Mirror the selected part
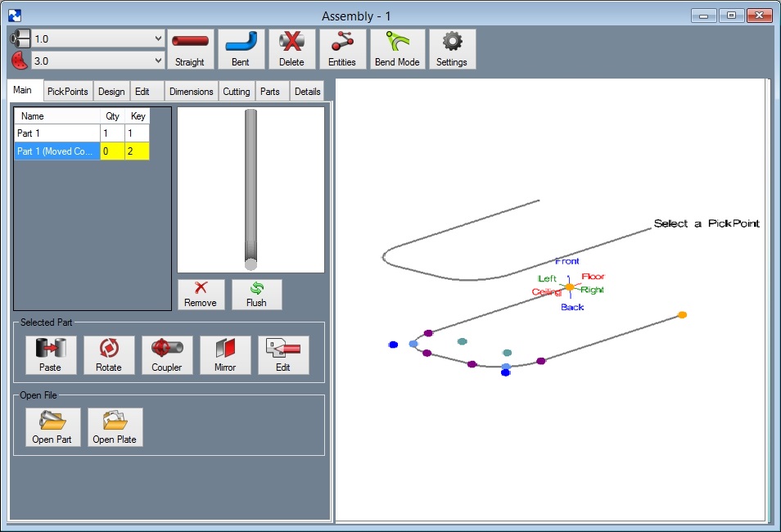This screenshot has height=532, width=781. [x=225, y=354]
